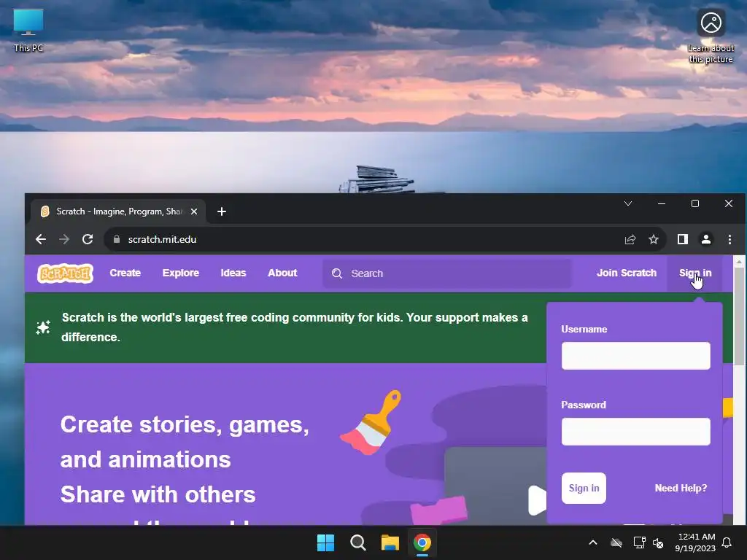747x560 pixels.
Task: Click the search magnifier icon in Scratch
Action: [x=337, y=273]
